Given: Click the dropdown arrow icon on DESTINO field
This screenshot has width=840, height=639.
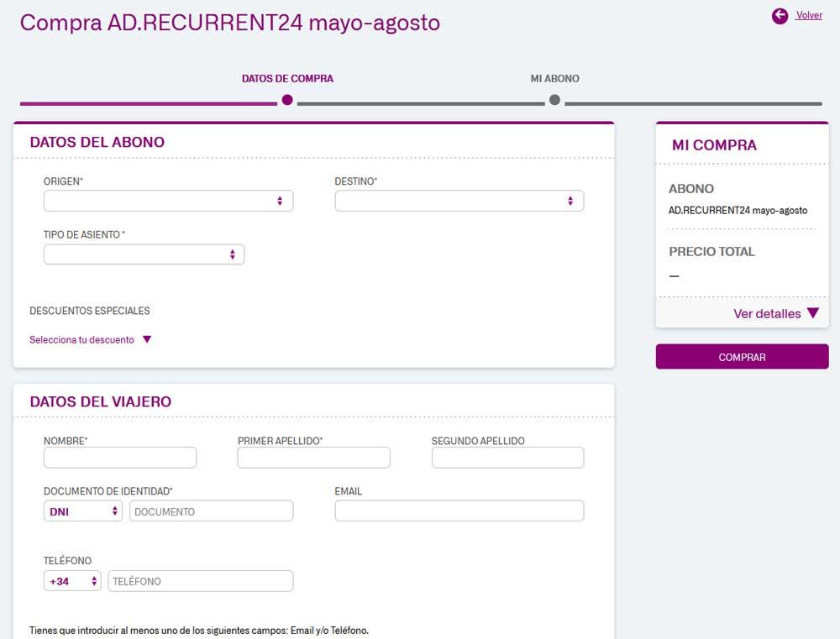Looking at the screenshot, I should click(x=572, y=200).
